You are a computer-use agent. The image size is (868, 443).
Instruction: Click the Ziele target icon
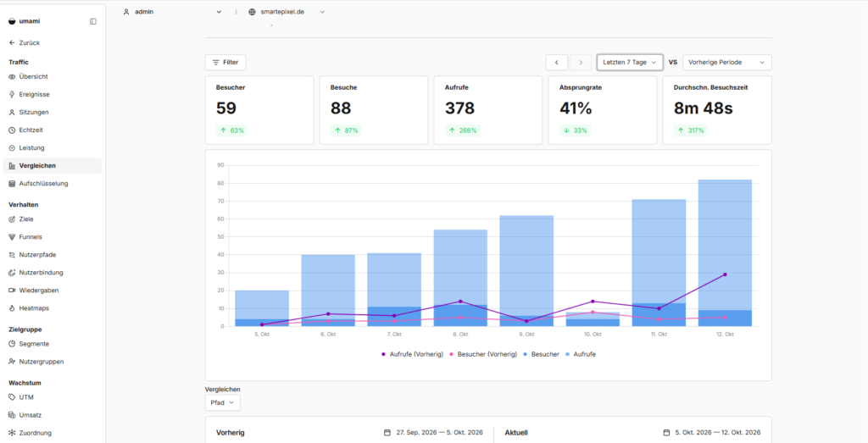coord(12,219)
